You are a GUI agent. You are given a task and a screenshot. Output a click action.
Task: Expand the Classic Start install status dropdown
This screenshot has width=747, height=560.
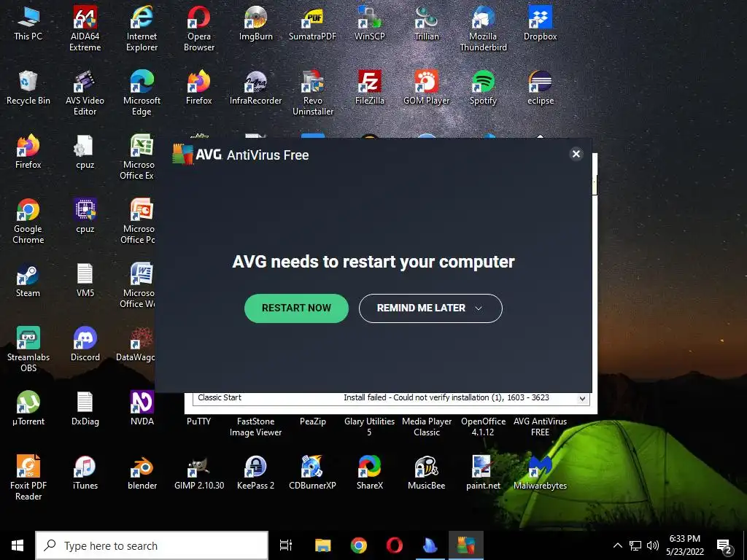point(582,399)
